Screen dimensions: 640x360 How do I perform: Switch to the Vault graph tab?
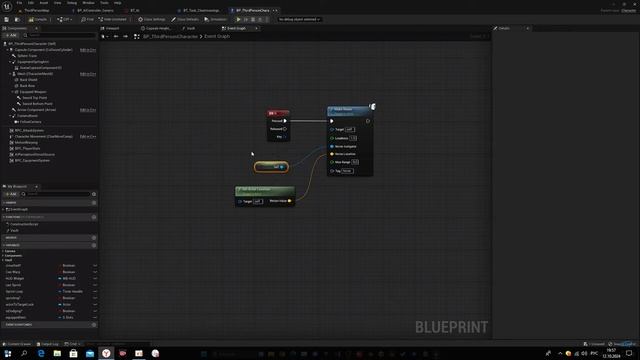pyautogui.click(x=189, y=28)
